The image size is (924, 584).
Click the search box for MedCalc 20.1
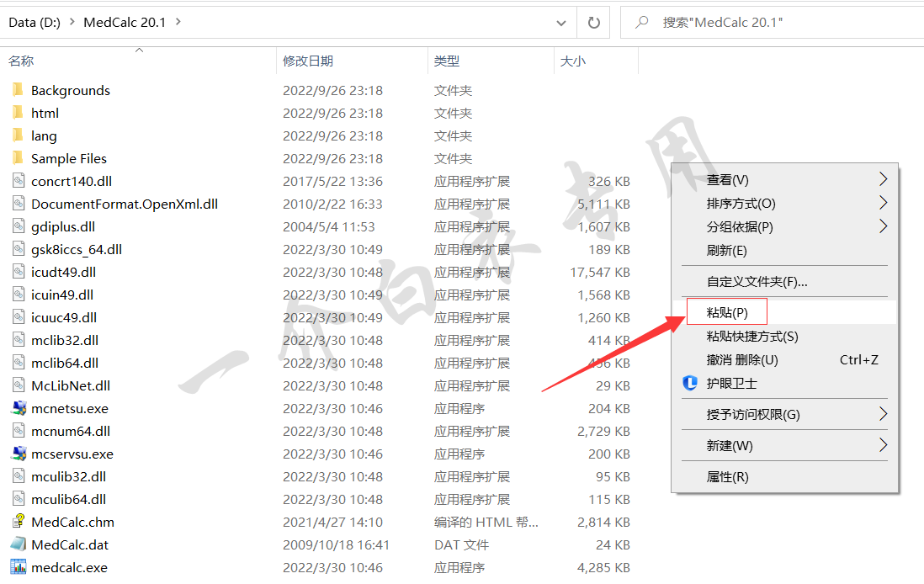[772, 23]
